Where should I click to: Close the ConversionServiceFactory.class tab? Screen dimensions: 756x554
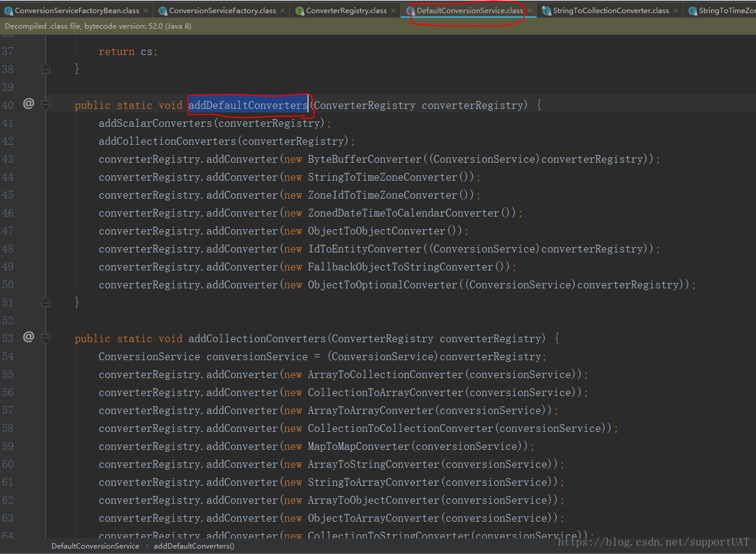282,11
